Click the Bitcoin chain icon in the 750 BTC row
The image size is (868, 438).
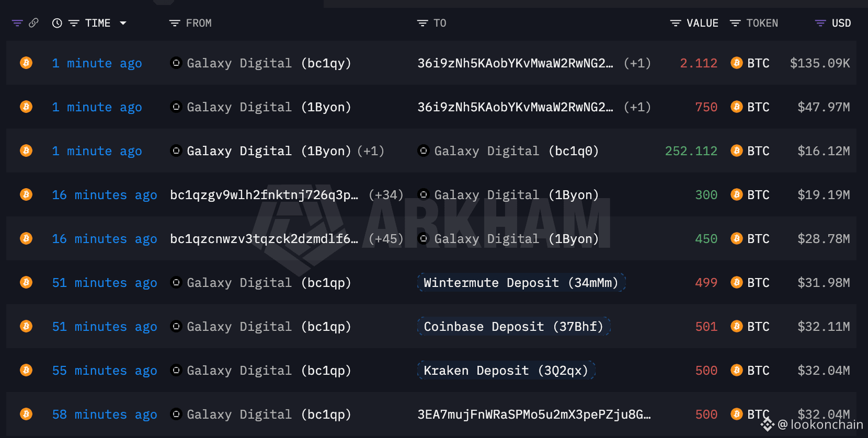pyautogui.click(x=26, y=107)
